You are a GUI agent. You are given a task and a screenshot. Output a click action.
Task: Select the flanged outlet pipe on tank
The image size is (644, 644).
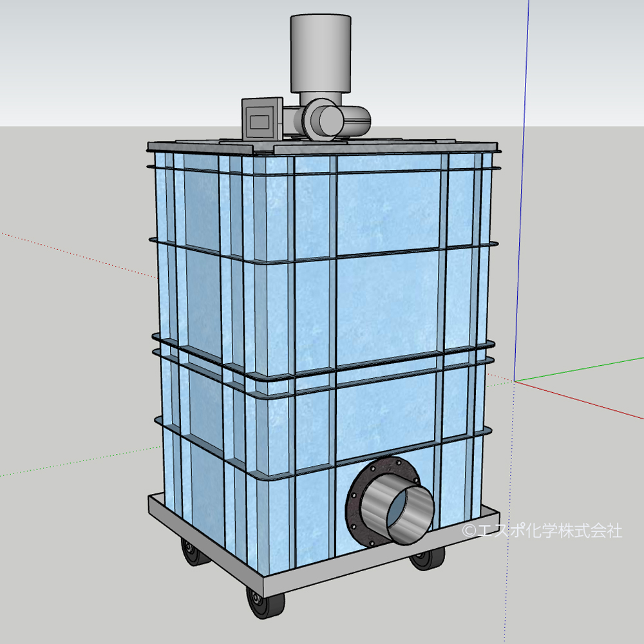tap(390, 501)
